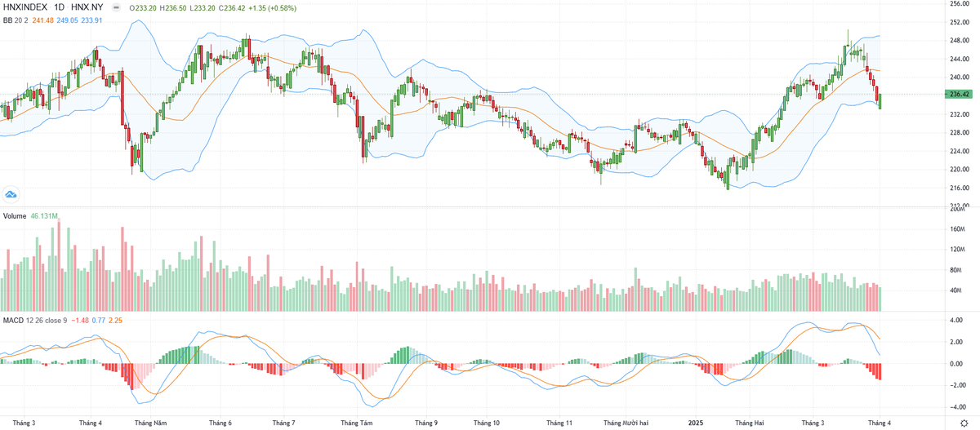This screenshot has height=430, width=980.
Task: Click the HNXINDEX symbol name
Action: point(24,7)
